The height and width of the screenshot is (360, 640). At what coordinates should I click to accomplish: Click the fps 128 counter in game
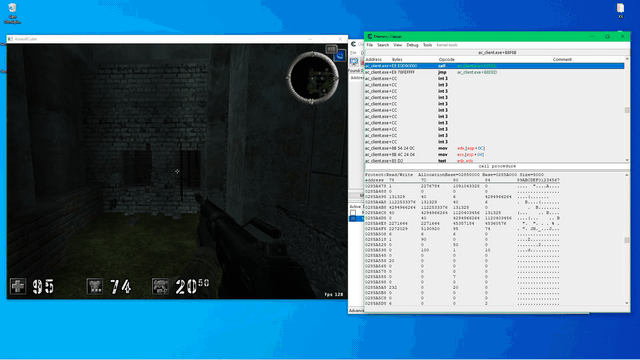pos(333,294)
